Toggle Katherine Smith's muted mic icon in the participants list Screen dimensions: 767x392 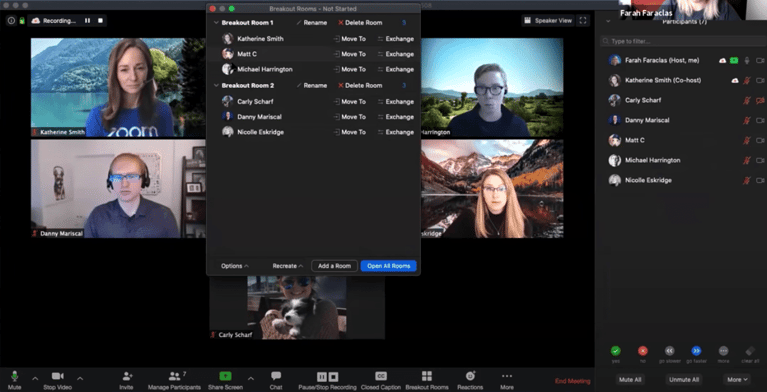pyautogui.click(x=746, y=80)
